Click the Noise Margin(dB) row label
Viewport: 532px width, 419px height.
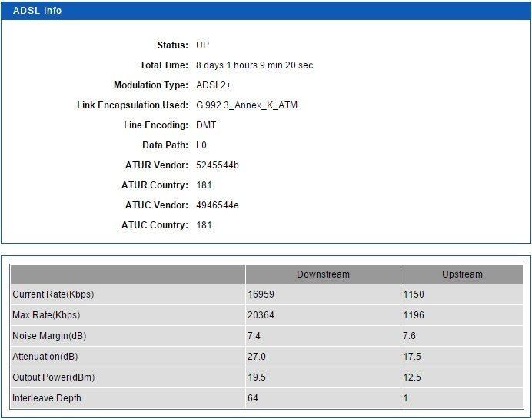[48, 336]
